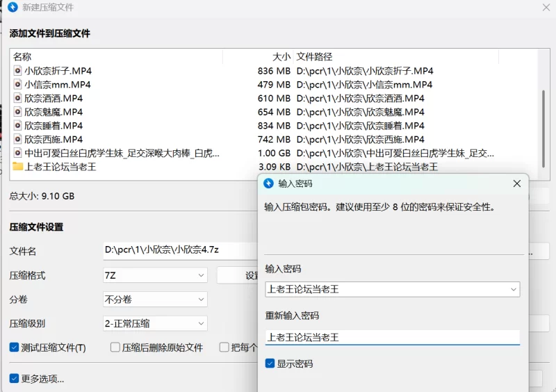Open the 压缩级别 2-正常压缩 dropdown
This screenshot has height=392, width=556.
(x=154, y=323)
